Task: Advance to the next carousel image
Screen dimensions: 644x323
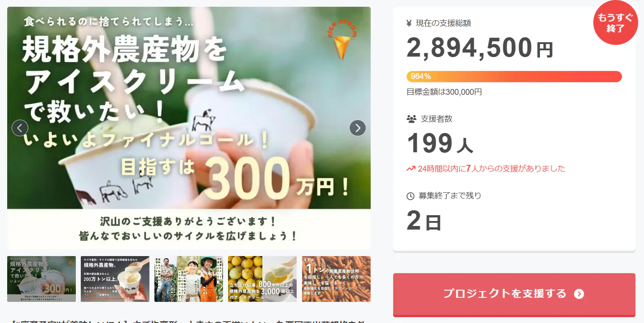Action: pos(358,128)
